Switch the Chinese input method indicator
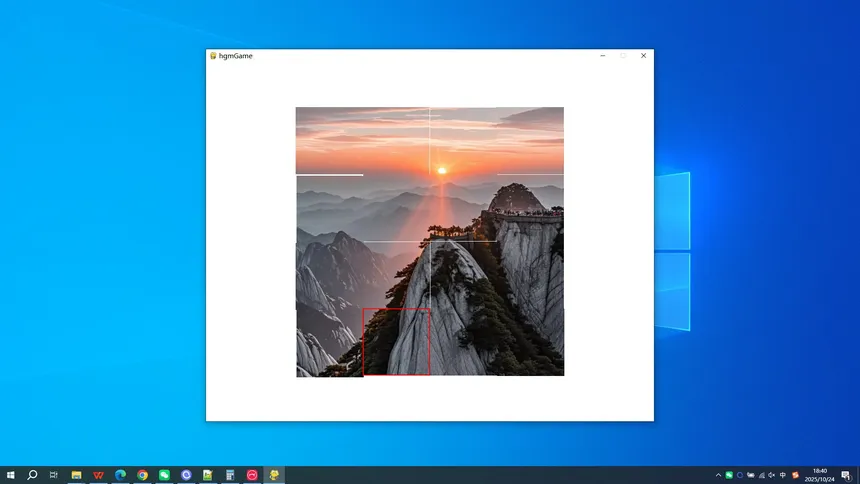Viewport: 860px width, 484px height. [783, 475]
